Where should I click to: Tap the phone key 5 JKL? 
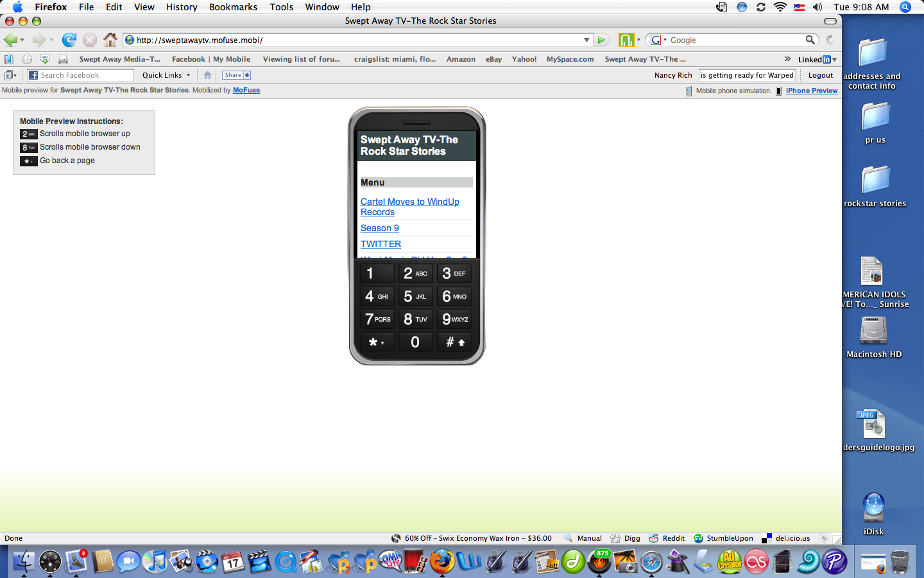[416, 296]
